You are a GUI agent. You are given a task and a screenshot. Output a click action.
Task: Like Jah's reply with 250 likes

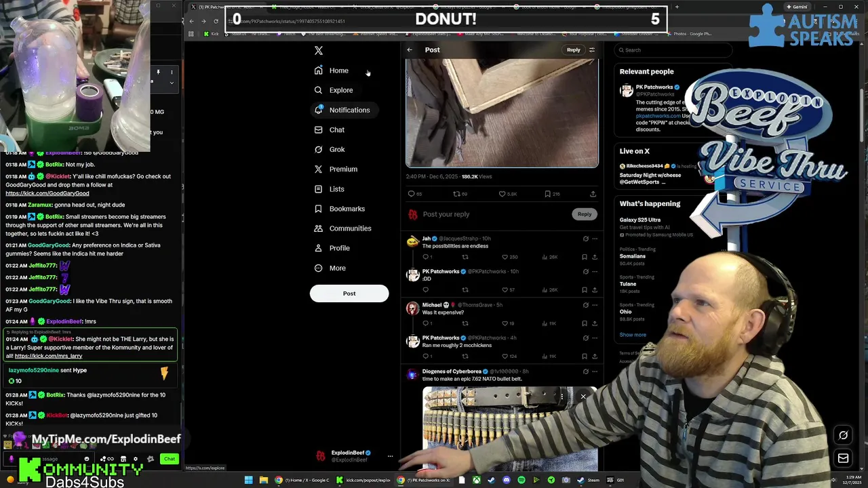tap(509, 257)
